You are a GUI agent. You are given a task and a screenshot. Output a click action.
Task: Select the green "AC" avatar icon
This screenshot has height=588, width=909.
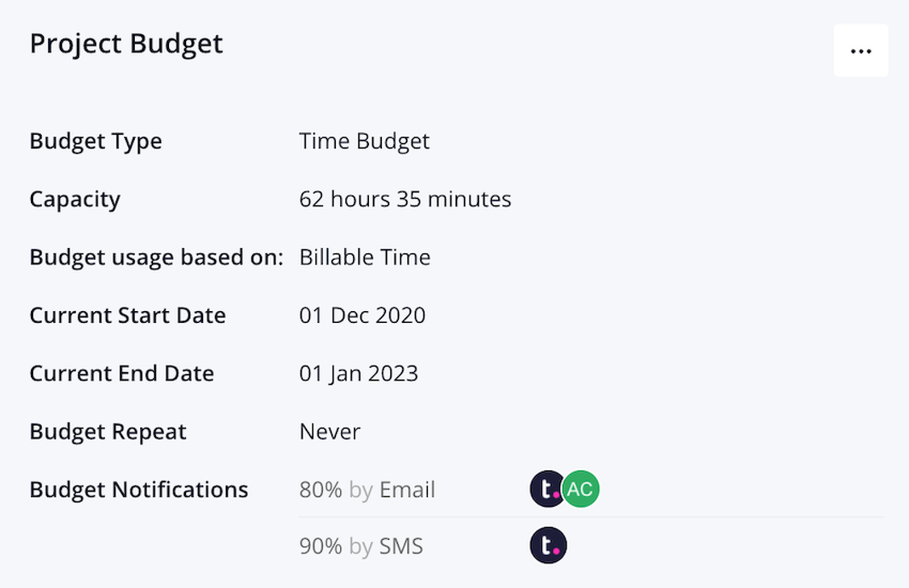pyautogui.click(x=581, y=489)
